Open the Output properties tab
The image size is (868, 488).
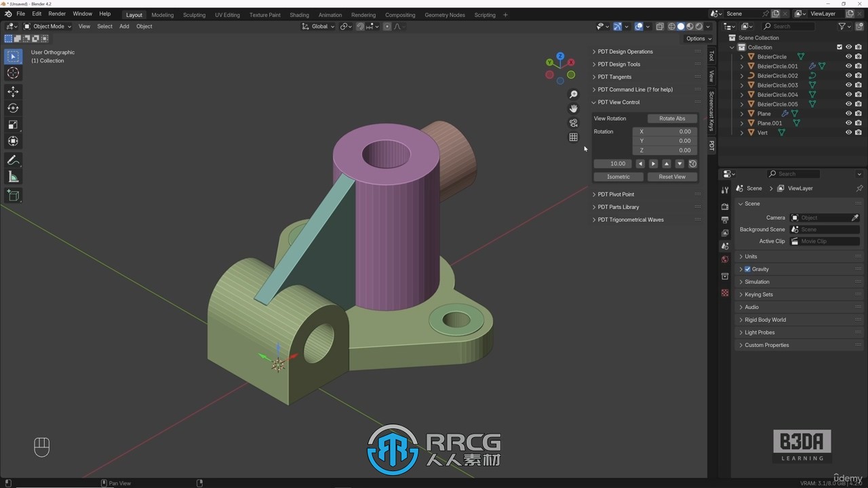tap(725, 220)
